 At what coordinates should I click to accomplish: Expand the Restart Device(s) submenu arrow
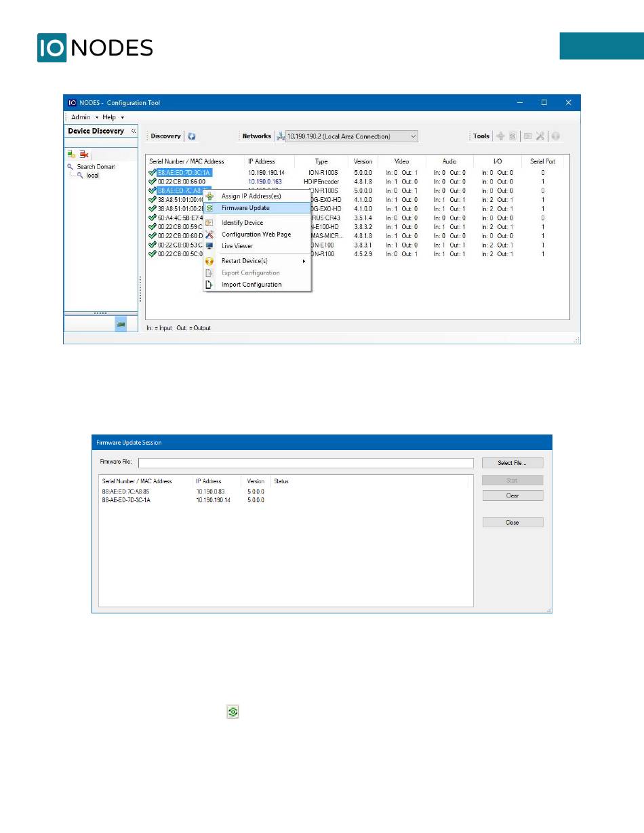click(x=304, y=261)
